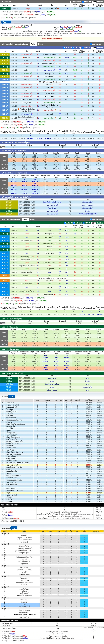Open the 20-match dropdown beside INT CF filter
104x644 pixels.
(x=93, y=48)
